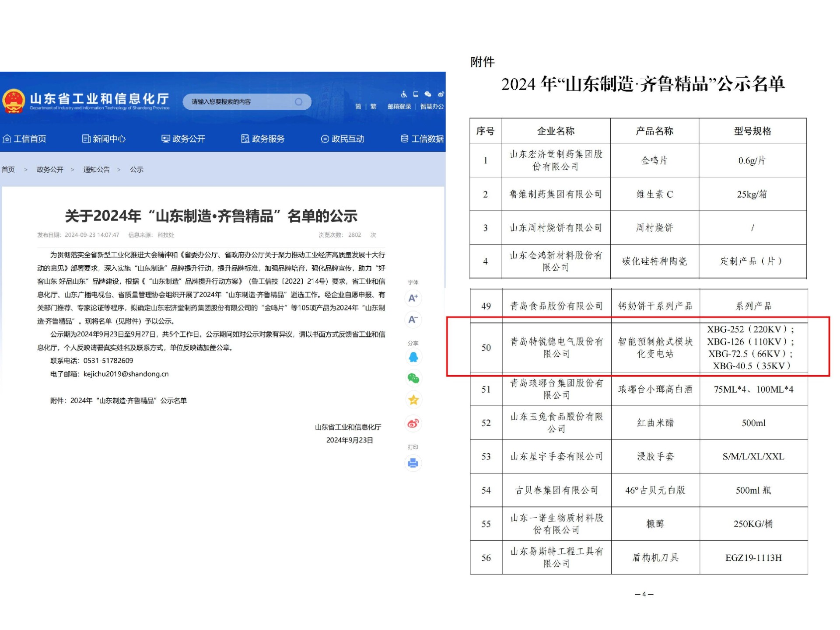Share via green WeChat icon in sidebar
Image resolution: width=840 pixels, height=630 pixels.
(x=413, y=378)
